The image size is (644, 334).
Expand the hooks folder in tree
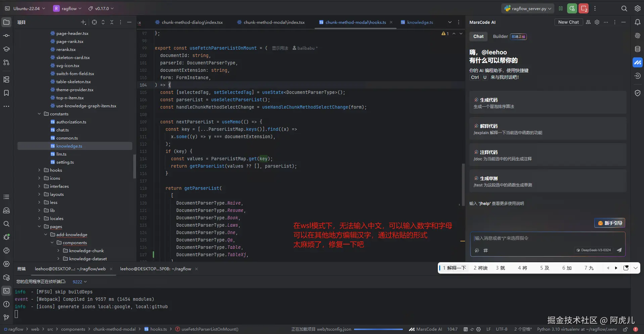point(39,170)
